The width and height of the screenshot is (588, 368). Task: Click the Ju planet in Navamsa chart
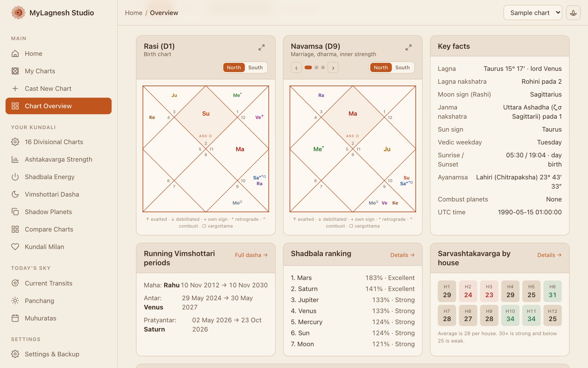[387, 149]
